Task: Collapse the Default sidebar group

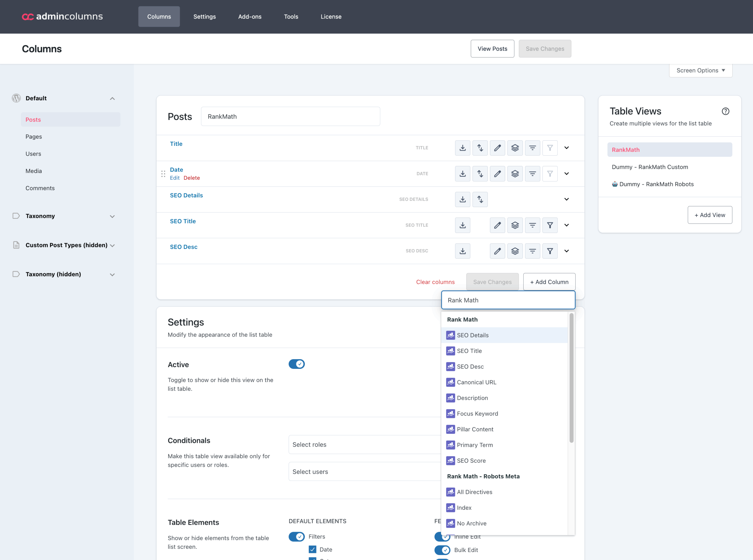Action: pyautogui.click(x=112, y=98)
